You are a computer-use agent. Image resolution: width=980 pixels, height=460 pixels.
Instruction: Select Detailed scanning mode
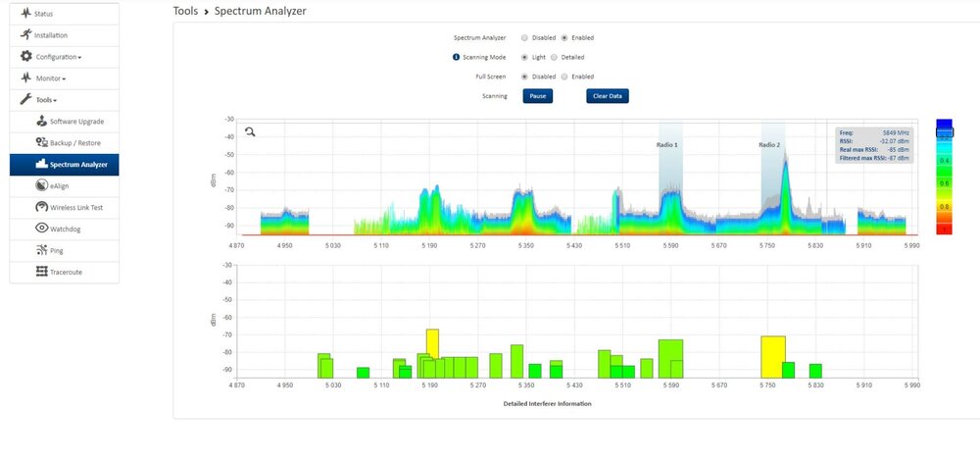point(565,57)
